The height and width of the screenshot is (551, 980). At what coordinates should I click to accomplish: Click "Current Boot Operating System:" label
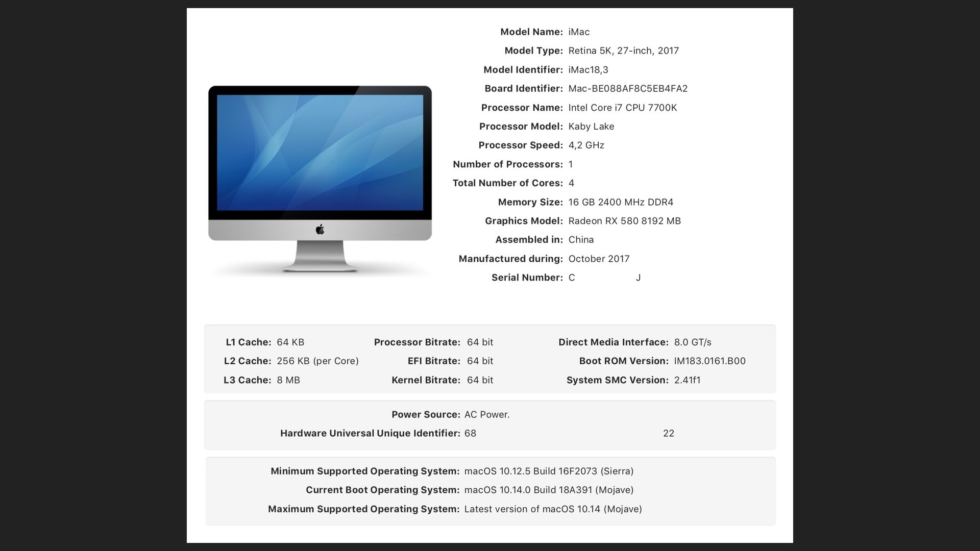coord(383,490)
